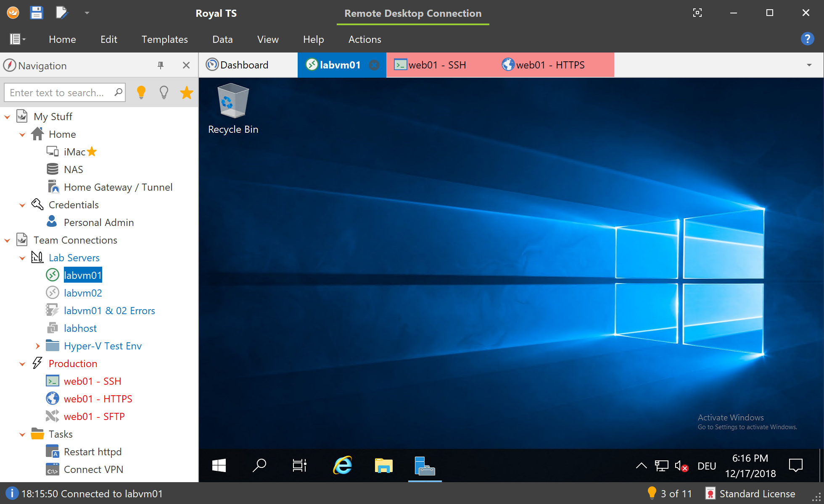
Task: Click the labvm01 & 02 Errors event icon
Action: (x=53, y=310)
